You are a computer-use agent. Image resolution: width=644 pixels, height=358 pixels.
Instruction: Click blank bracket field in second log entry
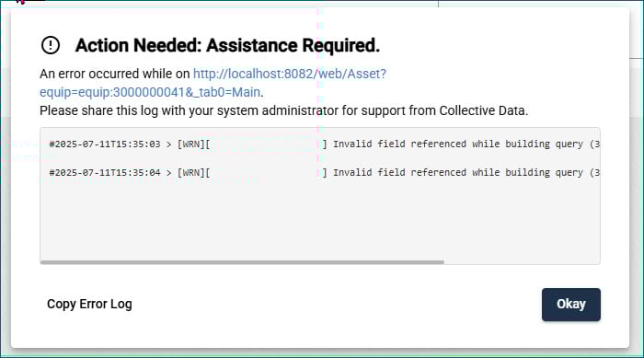[x=266, y=173]
